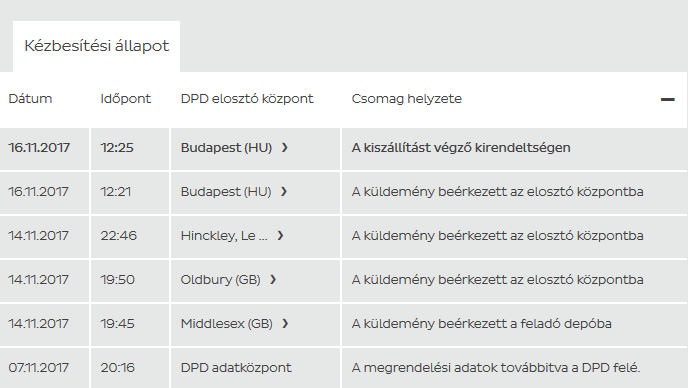Open Budapest (HU) depot link at 12:21
The width and height of the screenshot is (690, 388).
pos(226,192)
